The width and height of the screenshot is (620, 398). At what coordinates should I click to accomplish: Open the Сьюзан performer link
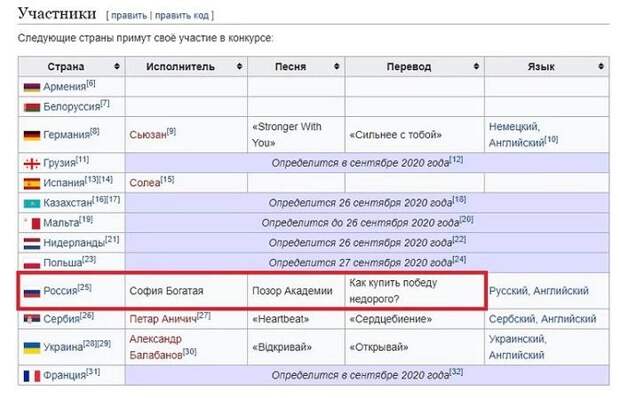[148, 135]
